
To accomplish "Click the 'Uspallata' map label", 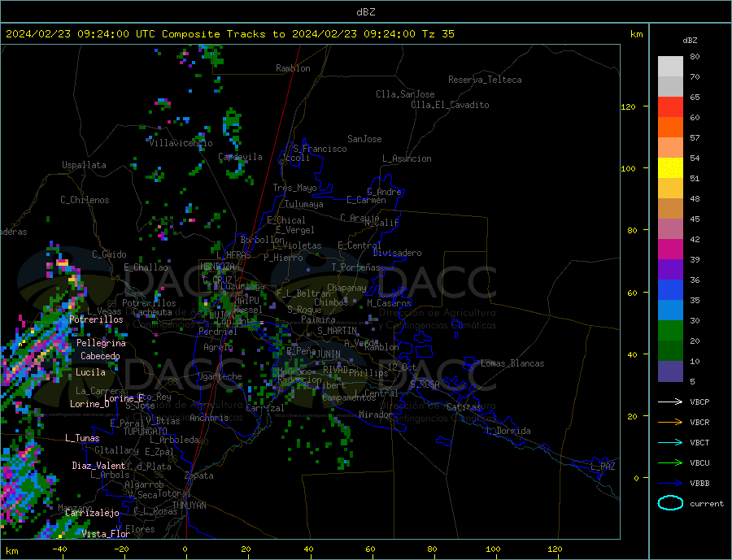I will (x=84, y=165).
